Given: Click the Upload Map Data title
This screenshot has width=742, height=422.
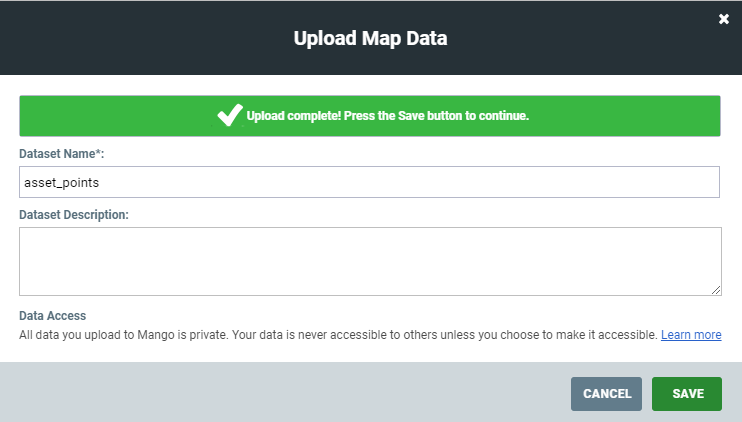Looking at the screenshot, I should [x=371, y=38].
